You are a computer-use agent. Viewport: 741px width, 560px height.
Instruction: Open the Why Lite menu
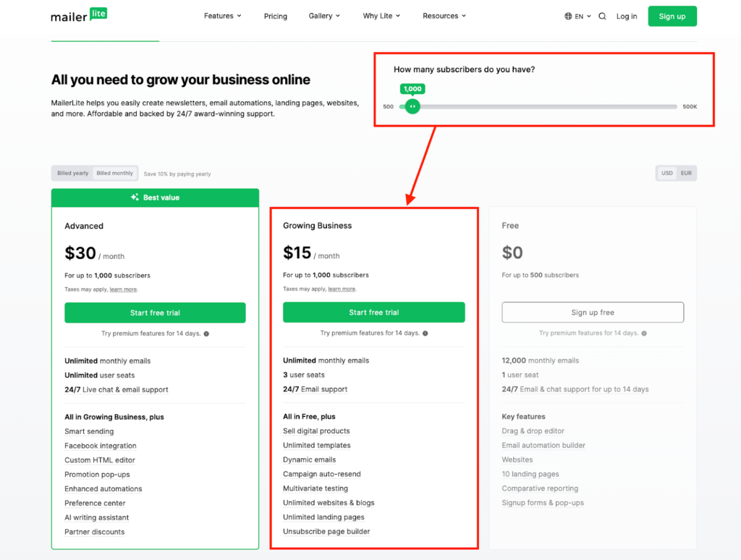[x=381, y=15]
